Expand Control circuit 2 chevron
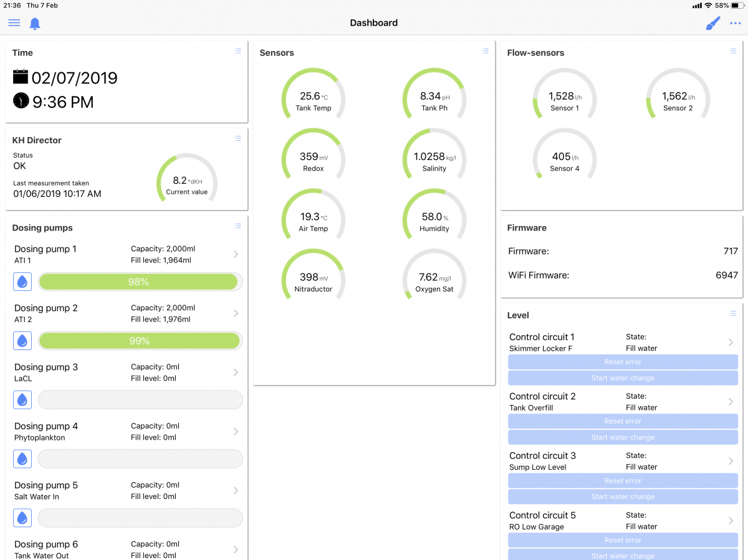748x560 pixels. click(731, 402)
